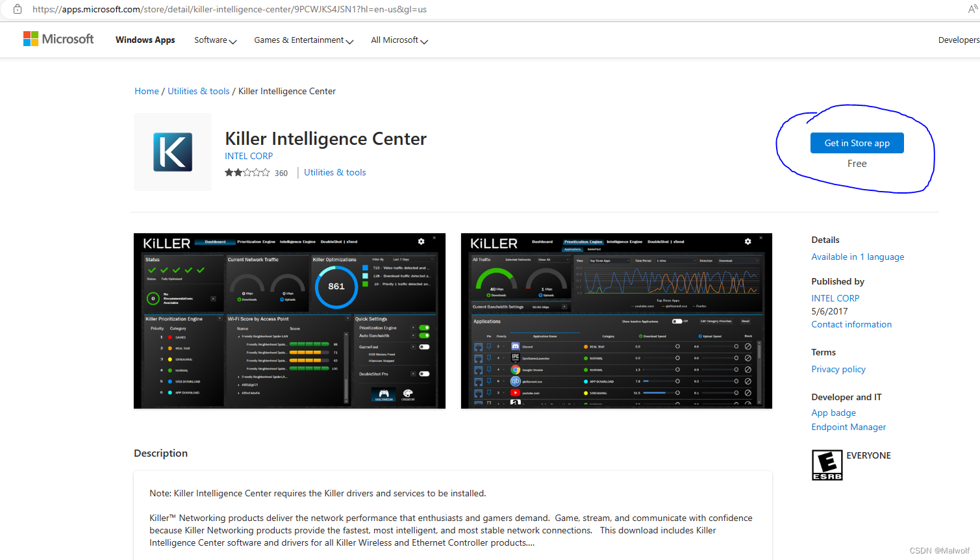
Task: Click the Free price label
Action: click(857, 164)
